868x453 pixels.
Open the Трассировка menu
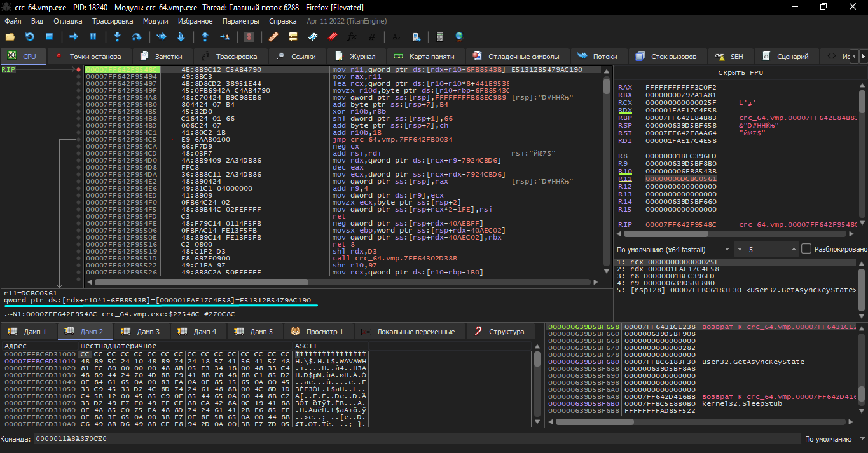click(x=112, y=21)
